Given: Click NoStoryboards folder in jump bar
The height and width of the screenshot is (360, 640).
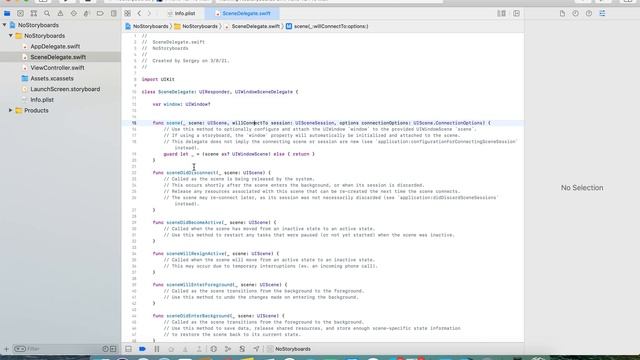Looking at the screenshot, I should click(196, 26).
